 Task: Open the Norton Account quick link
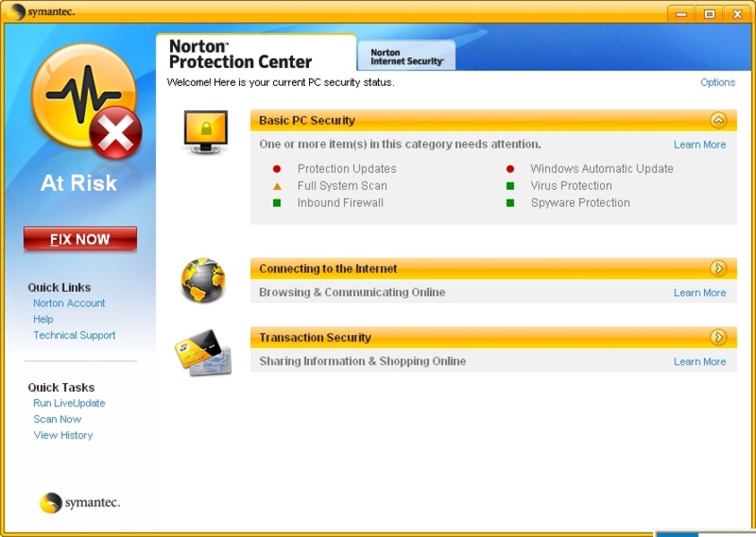69,303
